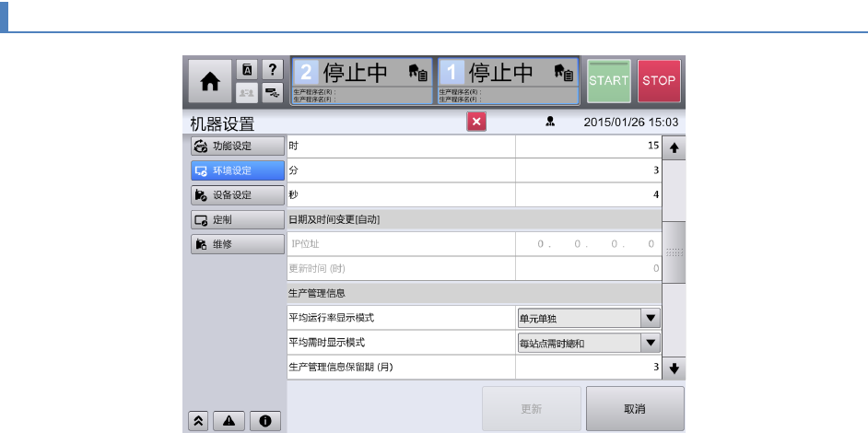Select unit 2 status panel 停止中
The width and height of the screenshot is (868, 433).
click(x=361, y=81)
